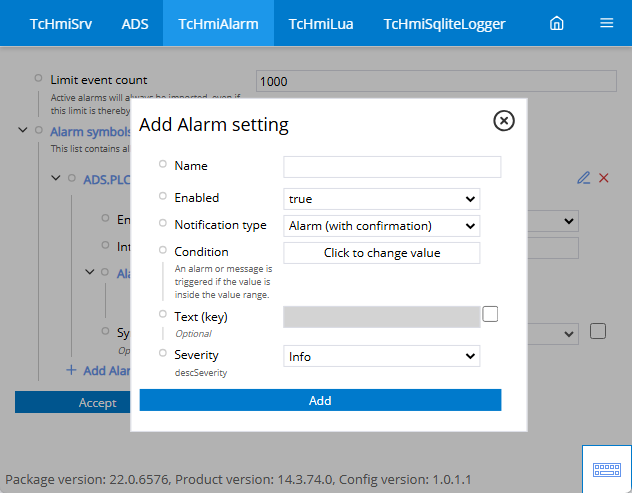This screenshot has width=632, height=493.
Task: Focus the Limit event count field
Action: tap(436, 81)
